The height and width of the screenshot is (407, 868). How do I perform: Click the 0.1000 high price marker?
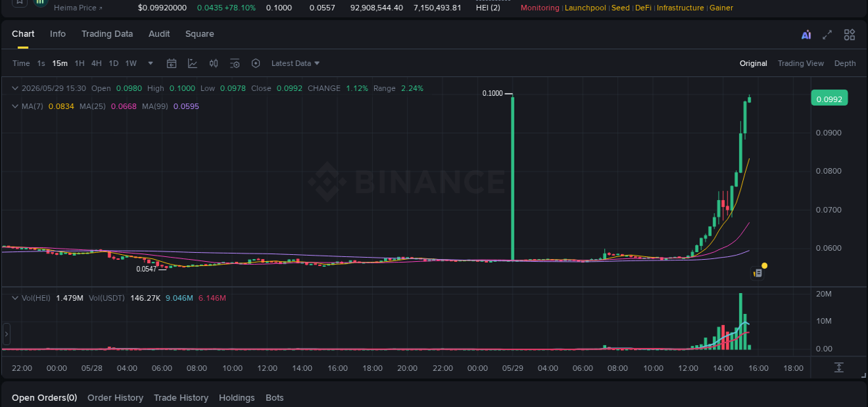tap(492, 93)
